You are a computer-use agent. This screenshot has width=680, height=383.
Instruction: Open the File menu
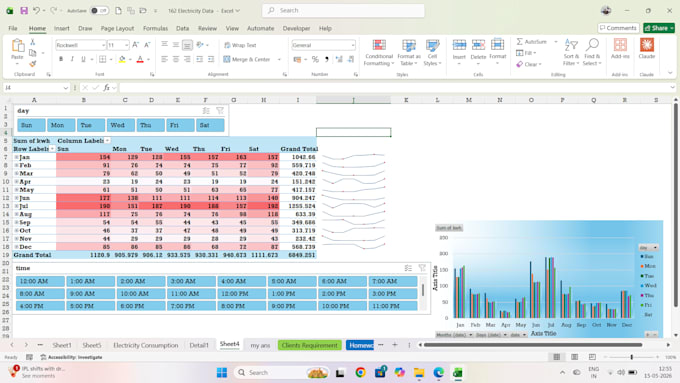coord(13,28)
